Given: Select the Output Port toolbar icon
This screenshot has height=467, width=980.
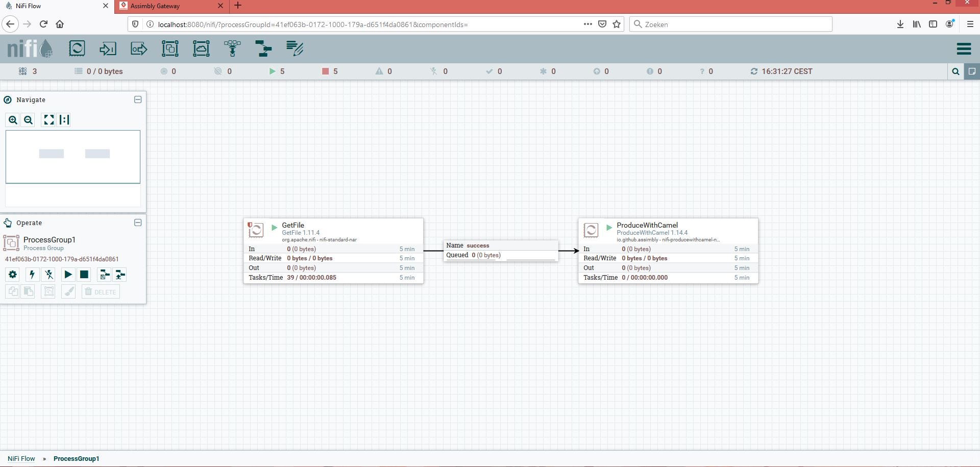Looking at the screenshot, I should [139, 48].
